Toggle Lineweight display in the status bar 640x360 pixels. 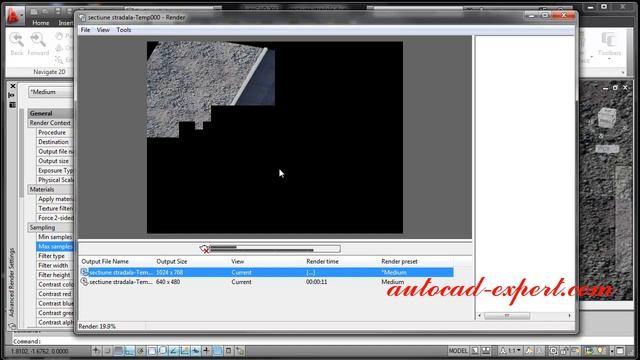pos(207,351)
